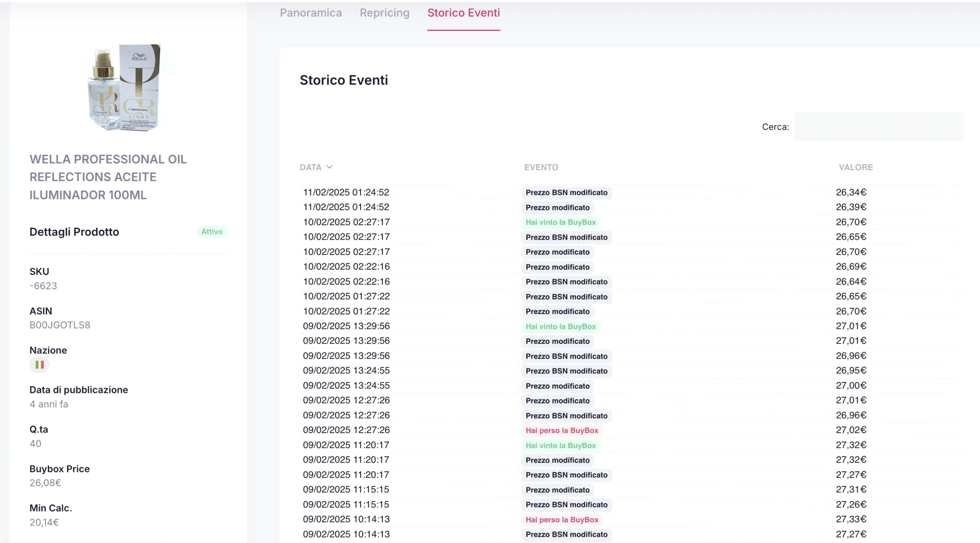The image size is (980, 543).
Task: Click the Storico Eventi panel heading
Action: tap(344, 80)
